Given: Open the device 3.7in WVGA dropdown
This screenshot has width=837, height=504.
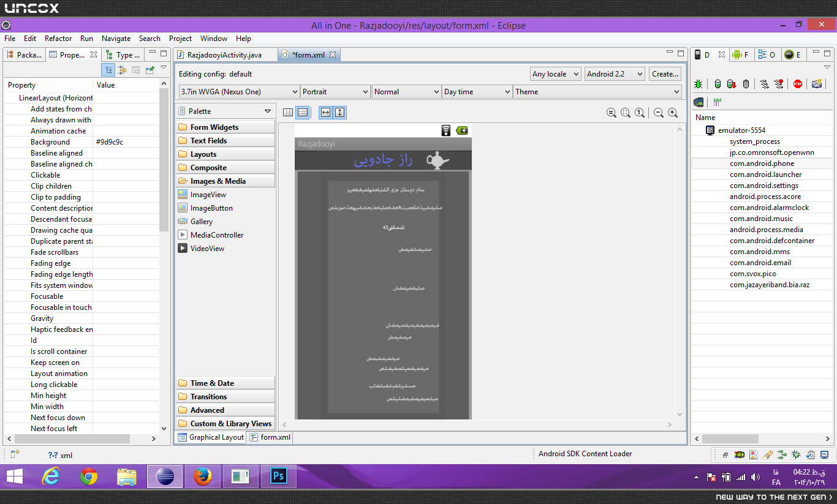Looking at the screenshot, I should coord(239,92).
